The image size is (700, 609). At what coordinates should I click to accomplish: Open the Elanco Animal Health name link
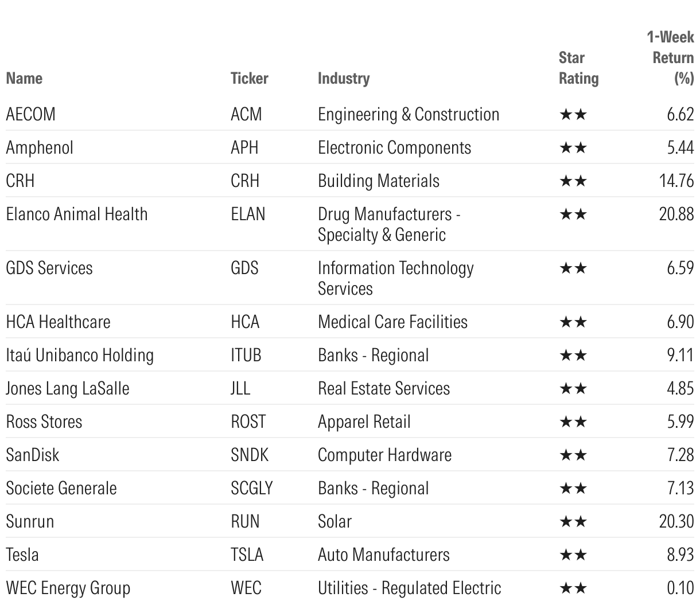coord(77,214)
